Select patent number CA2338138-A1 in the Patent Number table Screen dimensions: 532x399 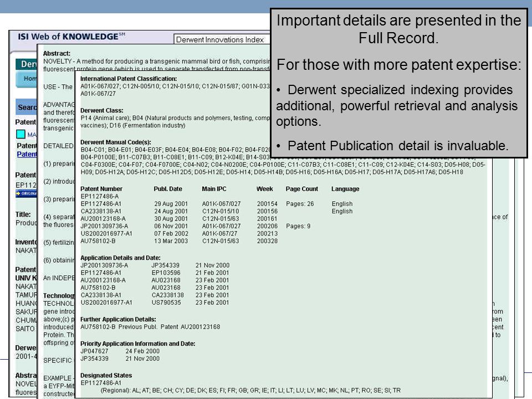[101, 211]
